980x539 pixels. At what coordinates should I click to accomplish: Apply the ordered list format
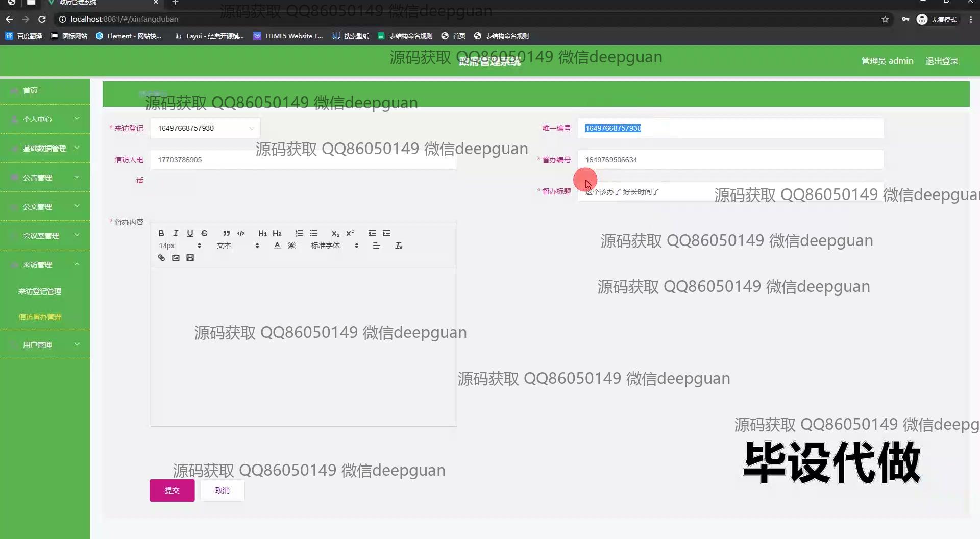tap(299, 233)
